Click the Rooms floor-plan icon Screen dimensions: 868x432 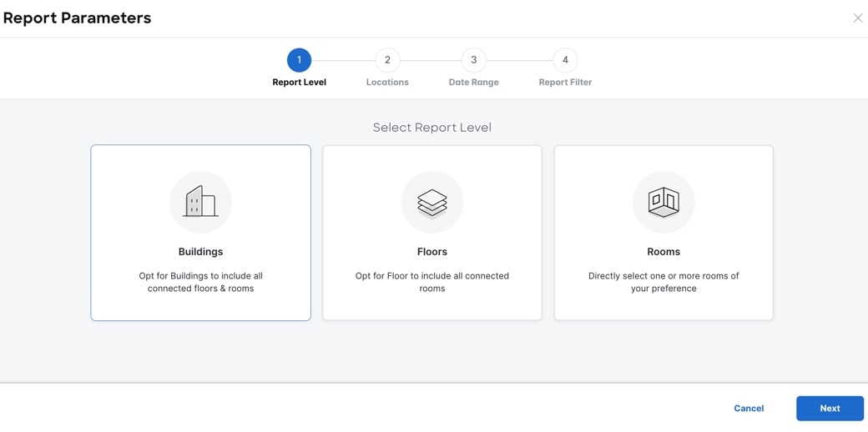tap(664, 202)
